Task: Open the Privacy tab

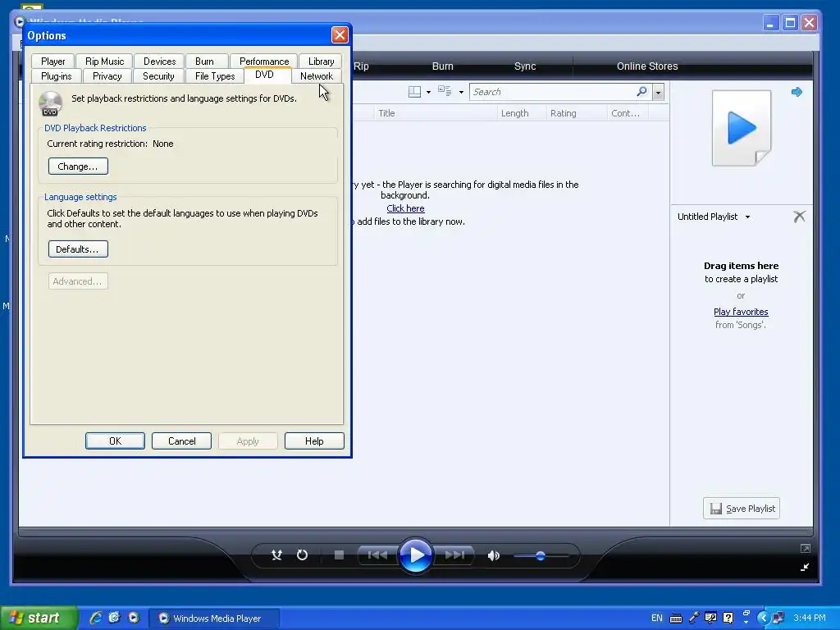Action: (x=107, y=76)
